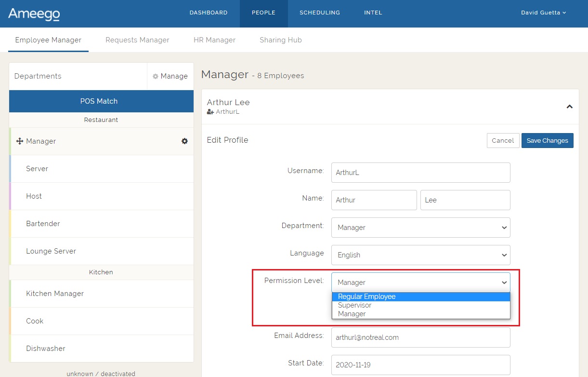Click the Email Address input field
Image resolution: width=588 pixels, height=377 pixels.
(x=420, y=337)
